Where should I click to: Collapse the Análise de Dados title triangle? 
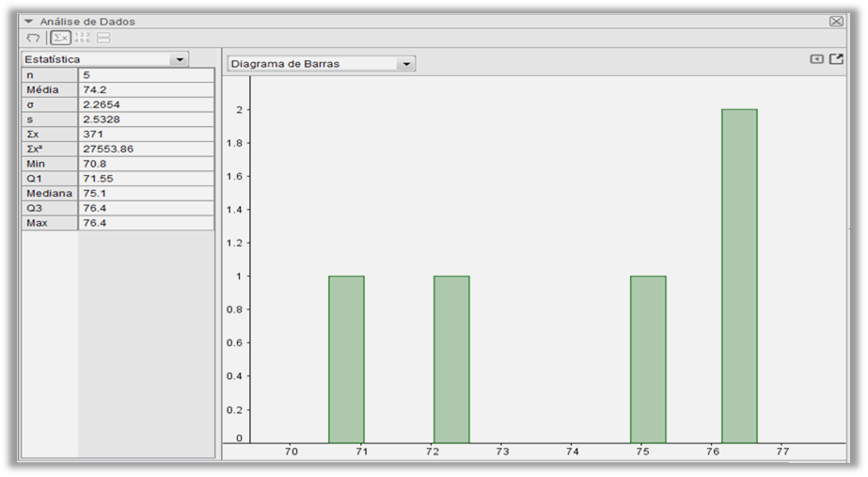point(29,21)
